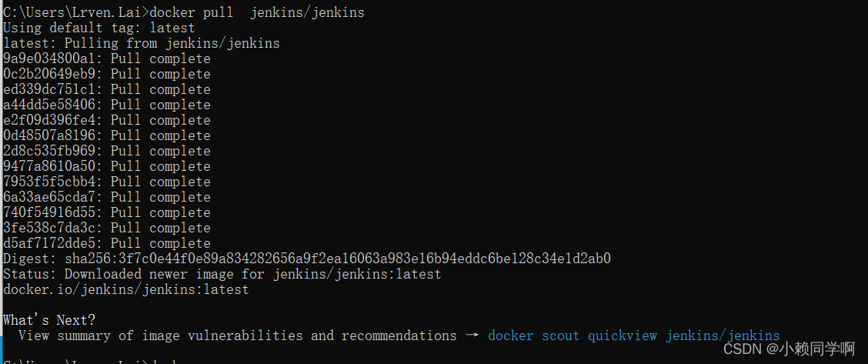
Task: Click the Using default tag: latest line
Action: pyautogui.click(x=99, y=28)
